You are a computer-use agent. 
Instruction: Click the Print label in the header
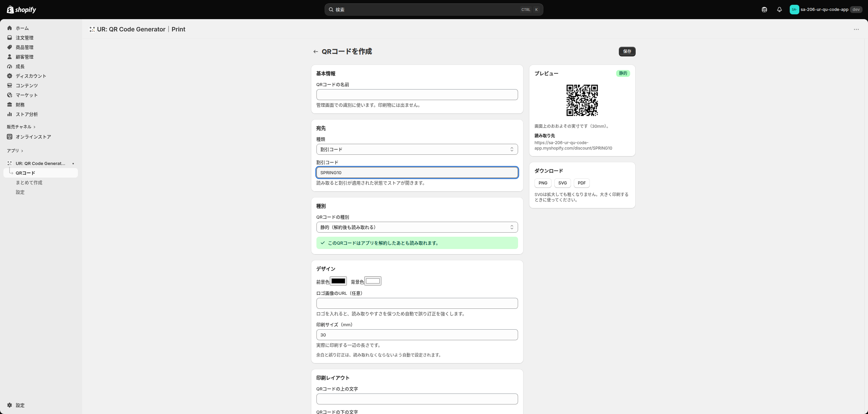pyautogui.click(x=178, y=29)
